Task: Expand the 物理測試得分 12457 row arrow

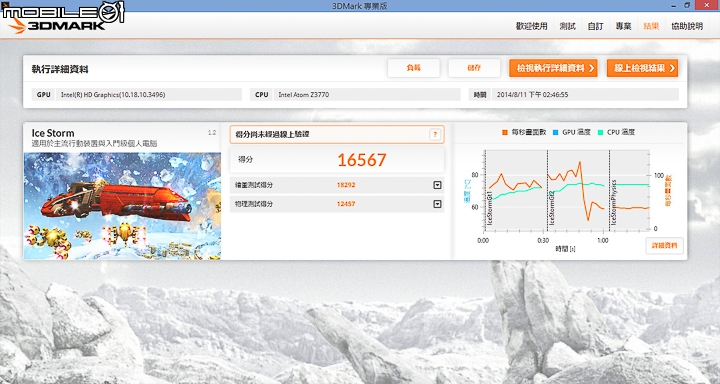Action: pyautogui.click(x=437, y=203)
